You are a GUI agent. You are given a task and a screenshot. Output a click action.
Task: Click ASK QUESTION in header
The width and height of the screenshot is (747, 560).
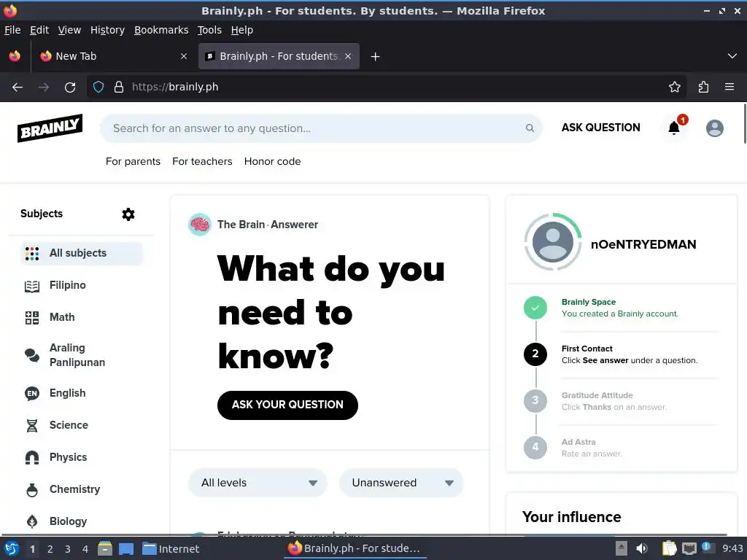[x=601, y=128]
